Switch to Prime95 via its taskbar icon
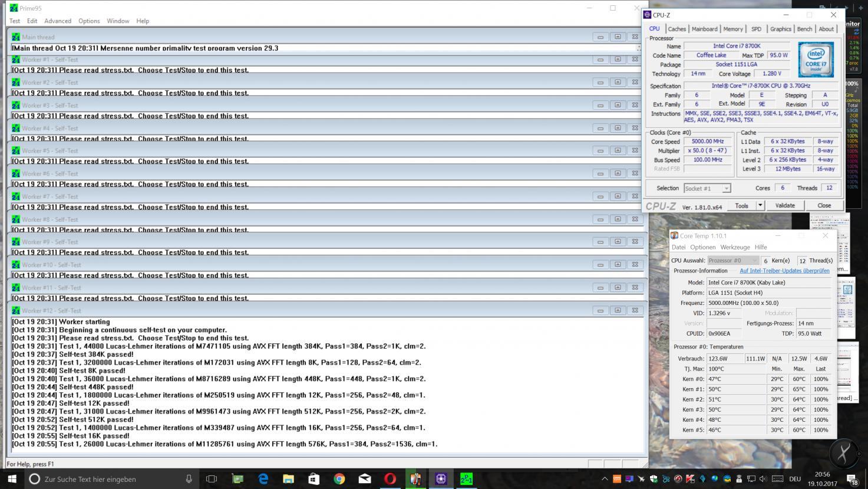 (466, 479)
